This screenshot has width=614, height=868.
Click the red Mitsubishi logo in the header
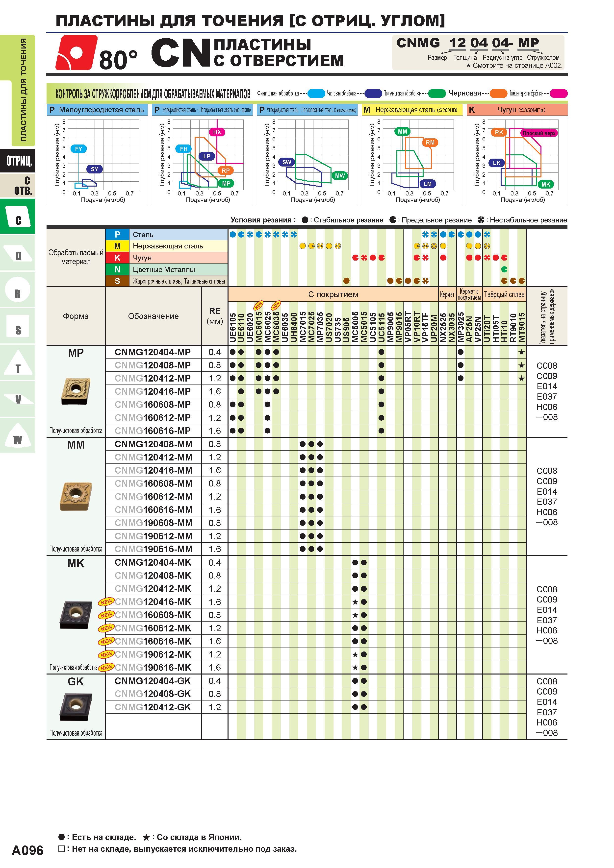(77, 52)
